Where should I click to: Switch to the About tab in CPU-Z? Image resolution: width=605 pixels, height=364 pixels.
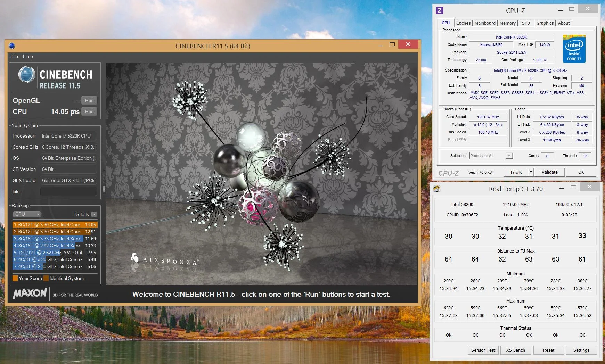[564, 23]
